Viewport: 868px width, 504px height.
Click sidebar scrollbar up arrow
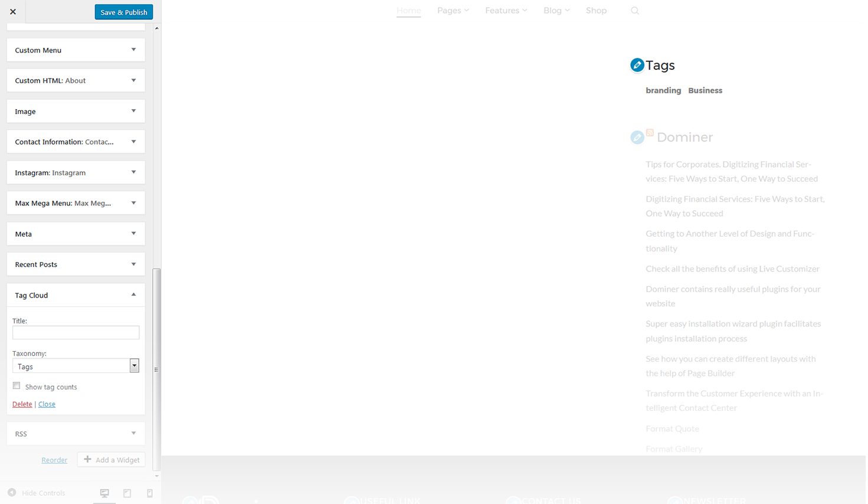156,28
